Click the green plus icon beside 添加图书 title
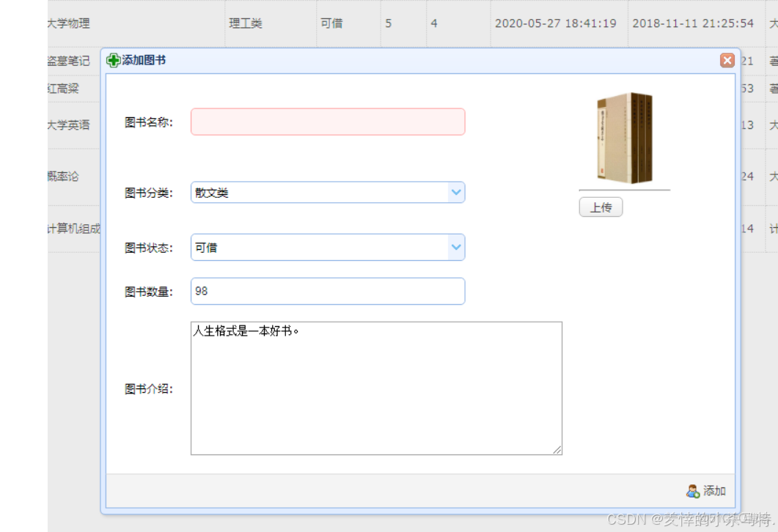 114,60
